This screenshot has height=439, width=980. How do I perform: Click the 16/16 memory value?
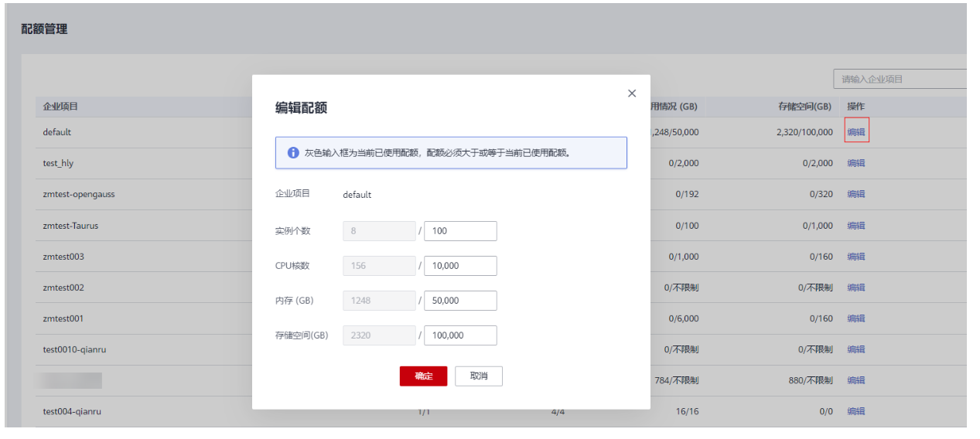[x=687, y=411]
